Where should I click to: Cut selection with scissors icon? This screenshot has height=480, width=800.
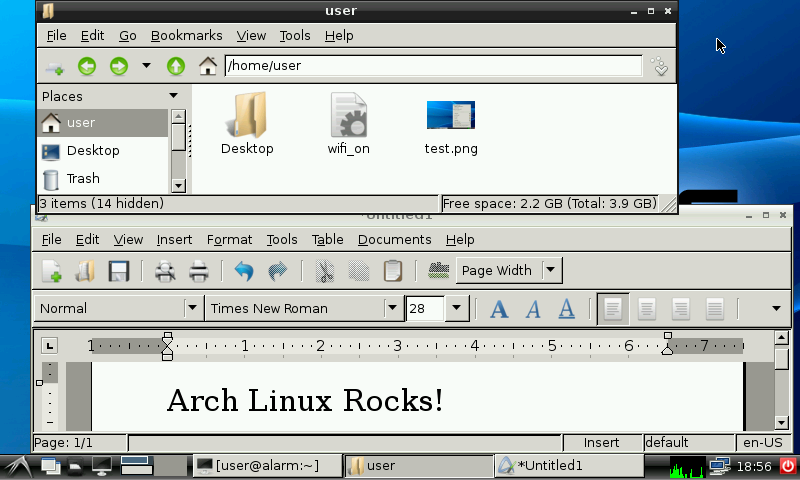pos(324,271)
